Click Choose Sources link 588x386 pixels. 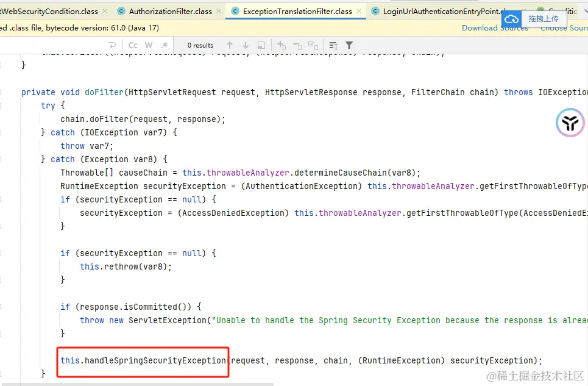(x=564, y=28)
